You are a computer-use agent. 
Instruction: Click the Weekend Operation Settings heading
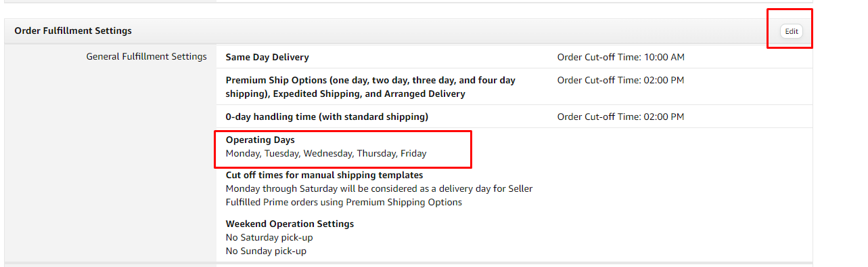pyautogui.click(x=290, y=224)
